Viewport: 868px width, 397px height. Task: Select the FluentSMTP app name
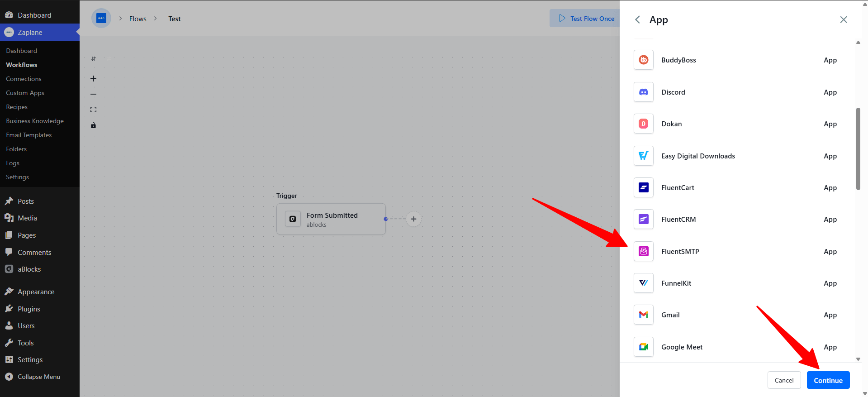pyautogui.click(x=680, y=252)
